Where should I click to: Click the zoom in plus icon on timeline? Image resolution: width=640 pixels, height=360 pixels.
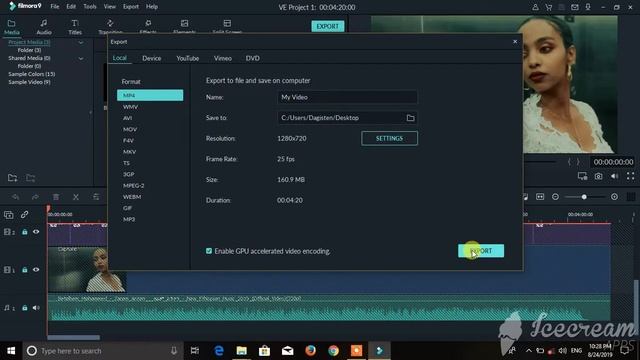[x=614, y=197]
